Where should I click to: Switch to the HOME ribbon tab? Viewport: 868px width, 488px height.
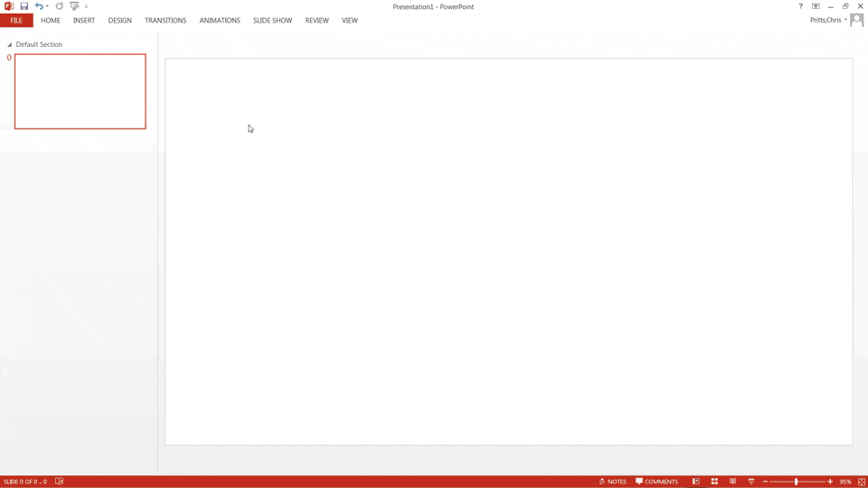coord(51,21)
